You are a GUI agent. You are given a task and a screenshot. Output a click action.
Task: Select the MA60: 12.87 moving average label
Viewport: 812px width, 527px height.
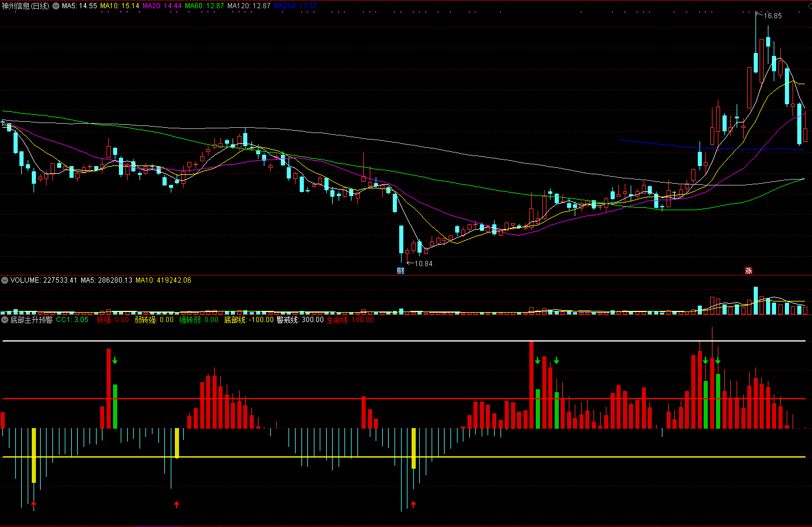(x=205, y=6)
